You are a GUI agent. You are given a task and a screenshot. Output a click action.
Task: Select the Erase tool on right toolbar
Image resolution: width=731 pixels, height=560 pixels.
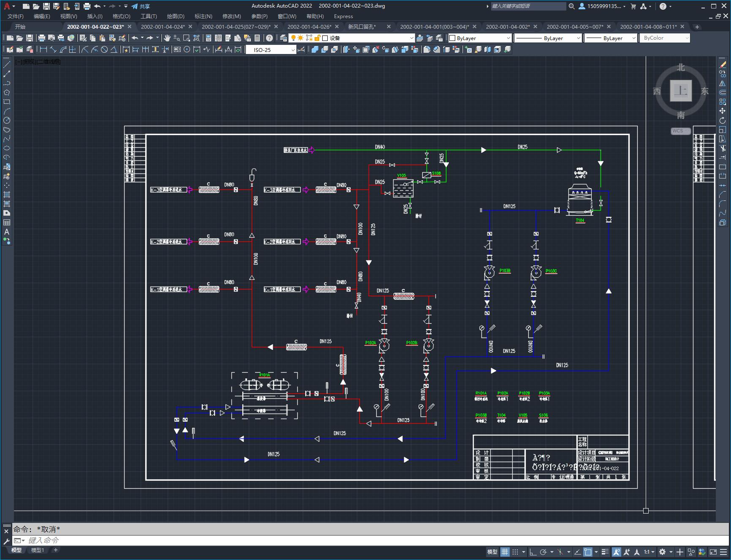coord(723,65)
